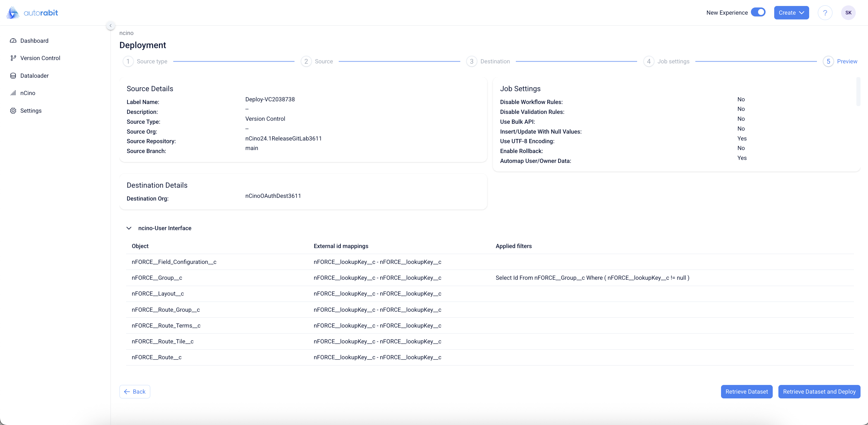Click Retrieve Dataset and Deploy button
Viewport: 868px width, 425px height.
[819, 392]
